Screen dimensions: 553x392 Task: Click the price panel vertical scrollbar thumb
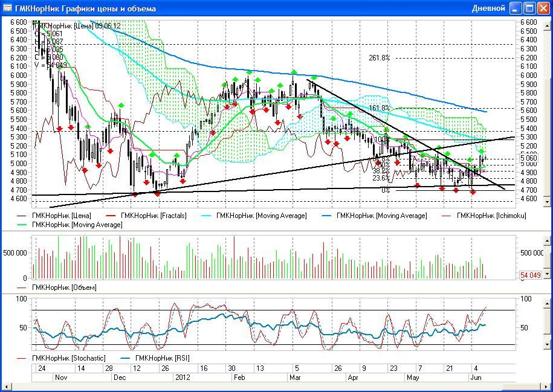[x=548, y=138]
